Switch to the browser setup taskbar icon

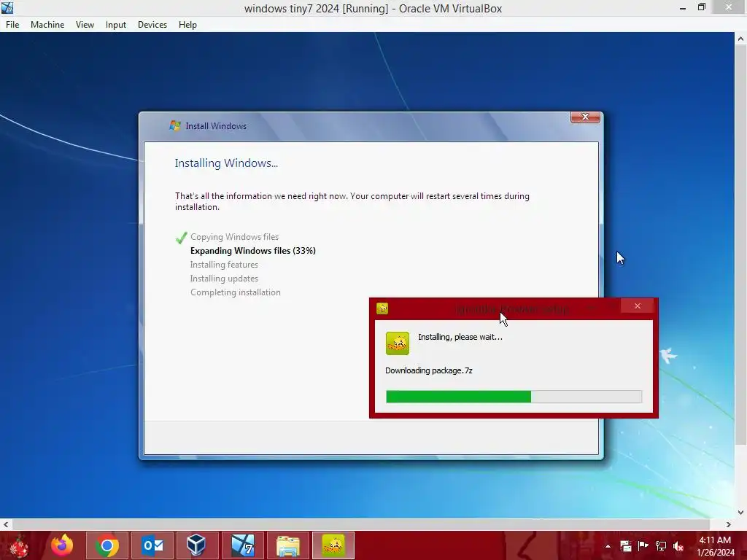[x=333, y=545]
